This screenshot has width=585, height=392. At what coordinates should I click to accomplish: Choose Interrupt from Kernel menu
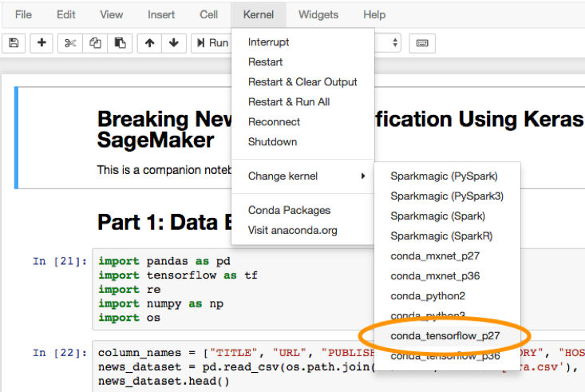click(x=302, y=42)
